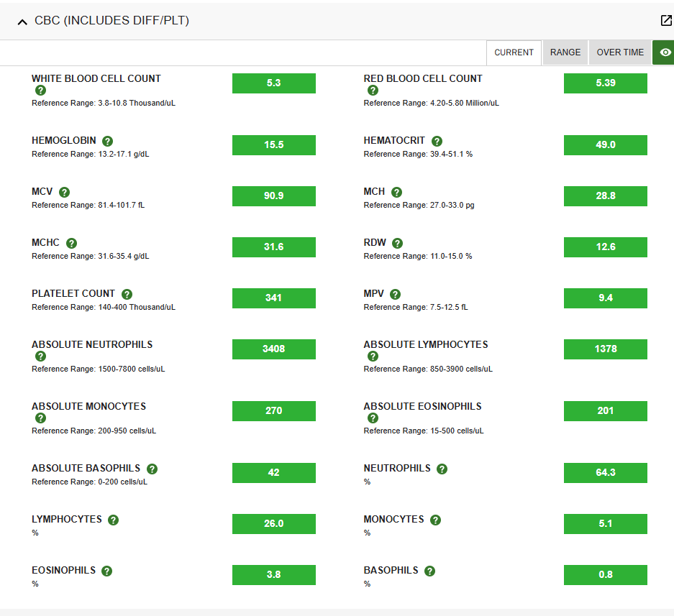The height and width of the screenshot is (616, 674).
Task: Click the Neutrophils percent value 64.3
Action: point(605,473)
